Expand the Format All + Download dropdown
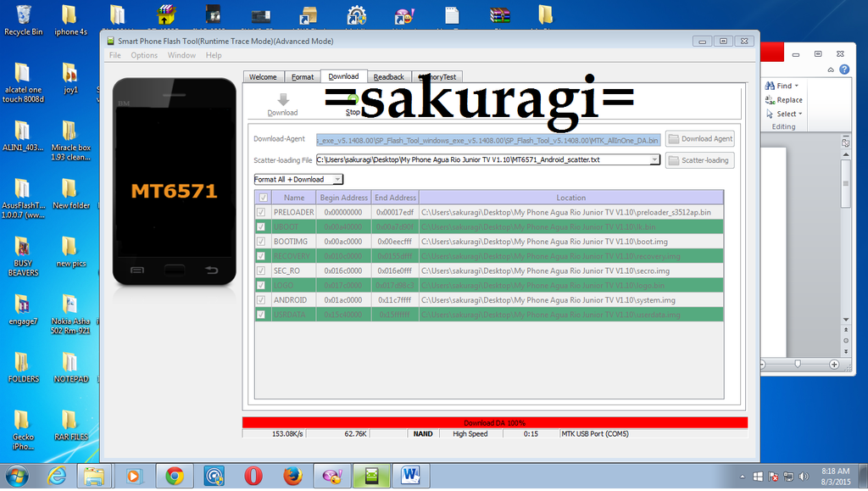Image resolution: width=868 pixels, height=491 pixels. coord(337,180)
